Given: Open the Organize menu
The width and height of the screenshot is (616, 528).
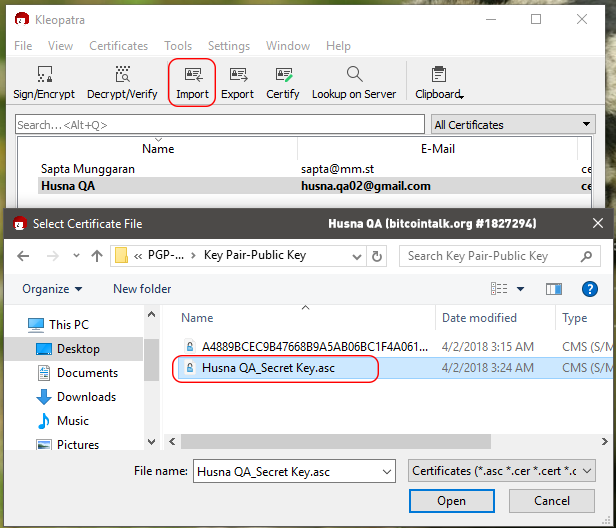Looking at the screenshot, I should coord(52,289).
